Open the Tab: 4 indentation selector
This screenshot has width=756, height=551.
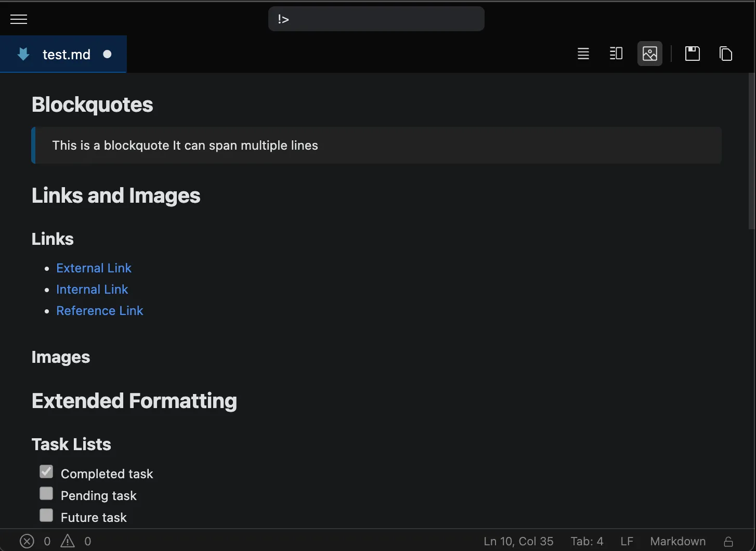click(x=586, y=541)
